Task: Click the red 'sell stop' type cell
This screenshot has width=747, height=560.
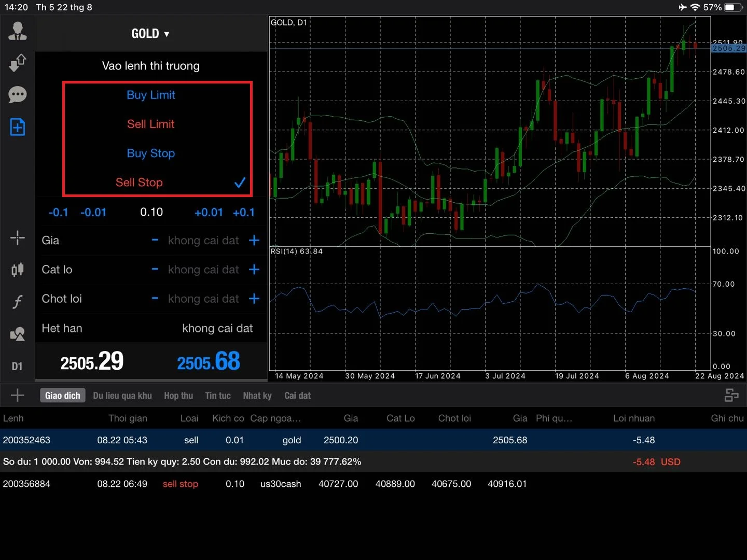Action: [x=181, y=484]
